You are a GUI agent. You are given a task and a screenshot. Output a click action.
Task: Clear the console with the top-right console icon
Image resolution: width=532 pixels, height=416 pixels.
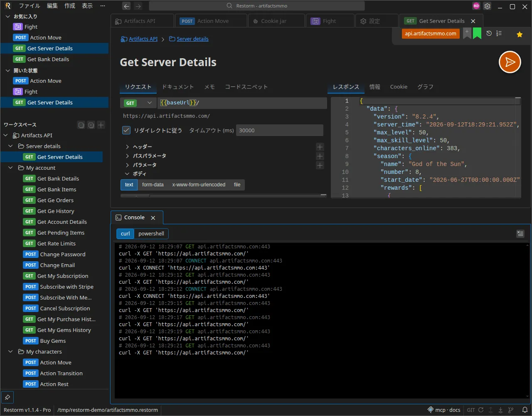coord(520,234)
